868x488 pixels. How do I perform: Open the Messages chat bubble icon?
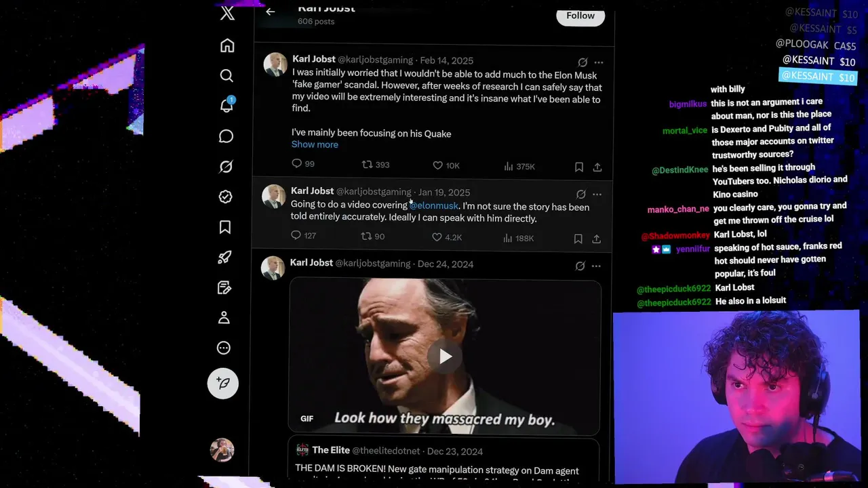click(226, 136)
